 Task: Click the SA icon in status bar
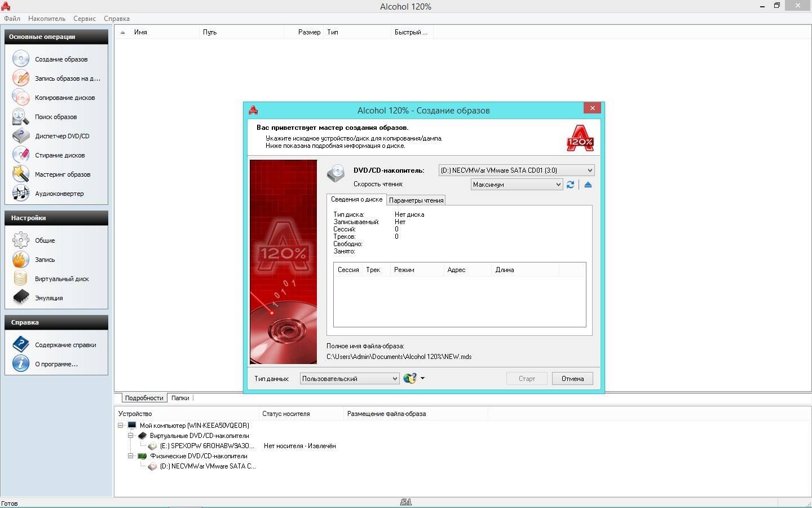(x=405, y=502)
